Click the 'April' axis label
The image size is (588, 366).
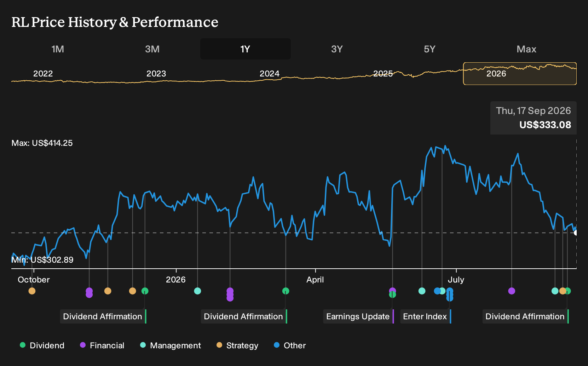[315, 280]
